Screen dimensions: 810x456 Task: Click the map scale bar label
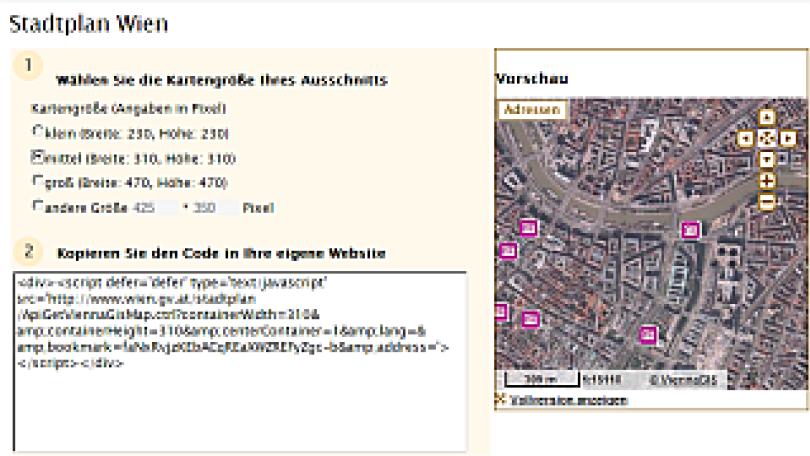pyautogui.click(x=541, y=379)
